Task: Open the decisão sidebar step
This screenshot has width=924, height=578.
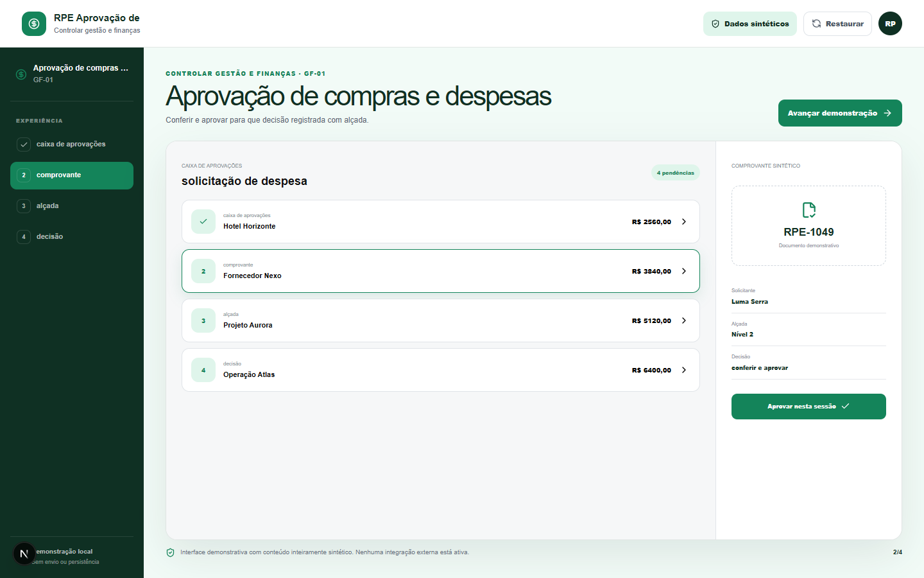Action: pos(72,237)
